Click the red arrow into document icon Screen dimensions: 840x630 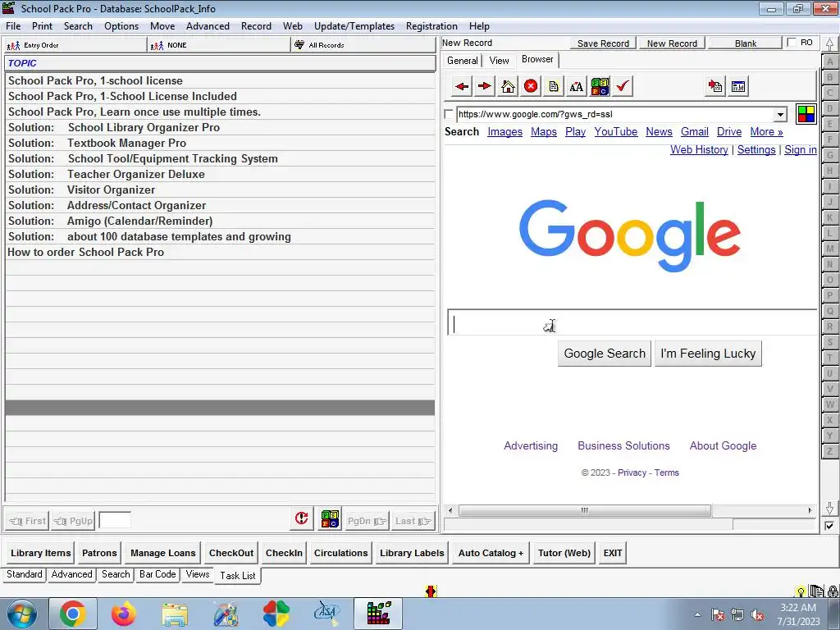click(x=715, y=86)
